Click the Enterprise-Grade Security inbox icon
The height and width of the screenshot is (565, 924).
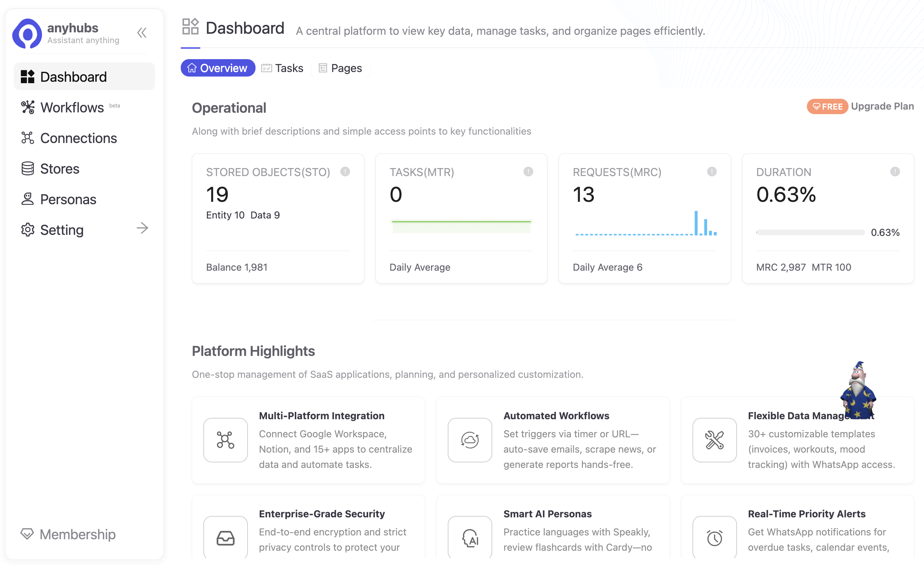pyautogui.click(x=225, y=538)
